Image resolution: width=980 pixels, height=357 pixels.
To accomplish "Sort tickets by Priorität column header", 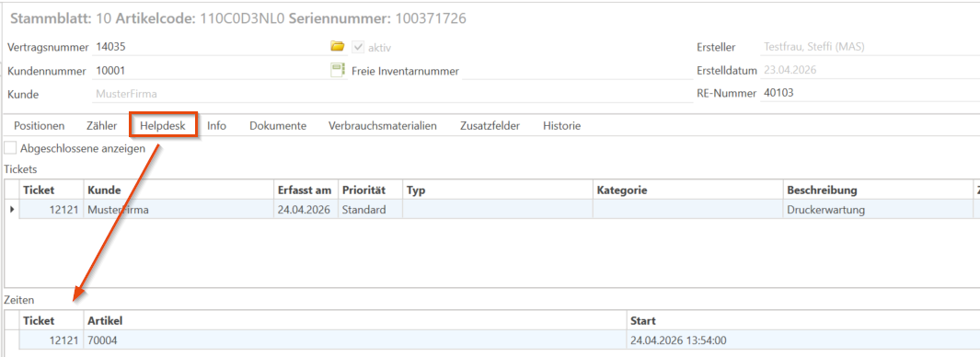I will pyautogui.click(x=370, y=190).
